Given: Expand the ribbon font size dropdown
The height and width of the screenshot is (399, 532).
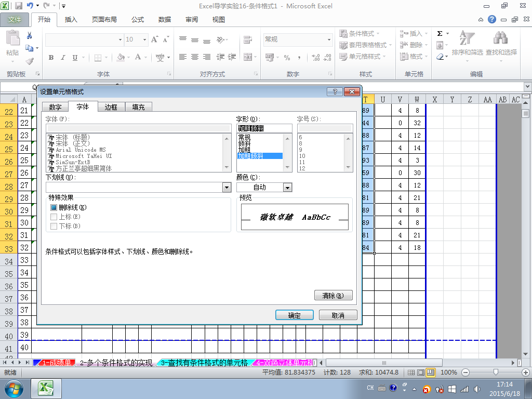Looking at the screenshot, I should tap(145, 39).
